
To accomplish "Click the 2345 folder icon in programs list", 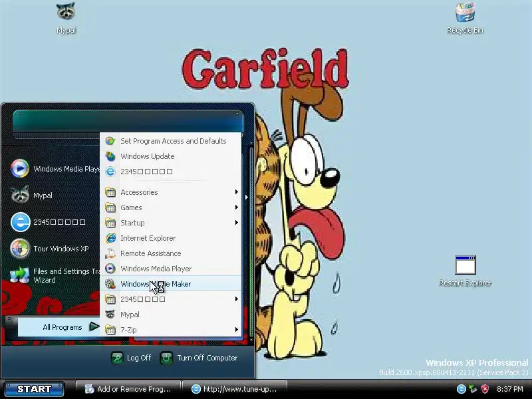I will coord(110,299).
